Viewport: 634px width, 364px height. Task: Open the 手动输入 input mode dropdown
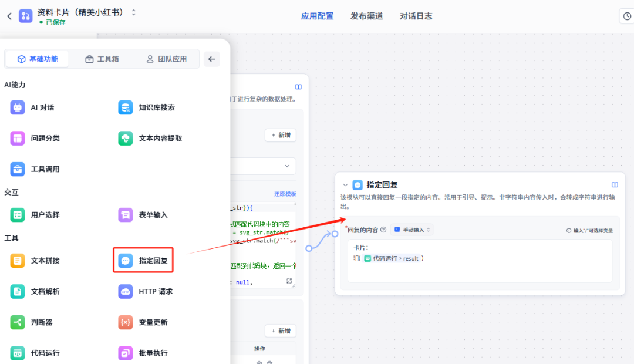[x=412, y=230]
